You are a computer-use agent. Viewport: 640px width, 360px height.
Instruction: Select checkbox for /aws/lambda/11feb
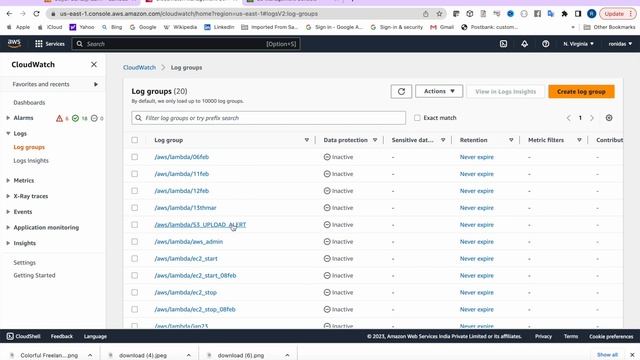click(135, 174)
